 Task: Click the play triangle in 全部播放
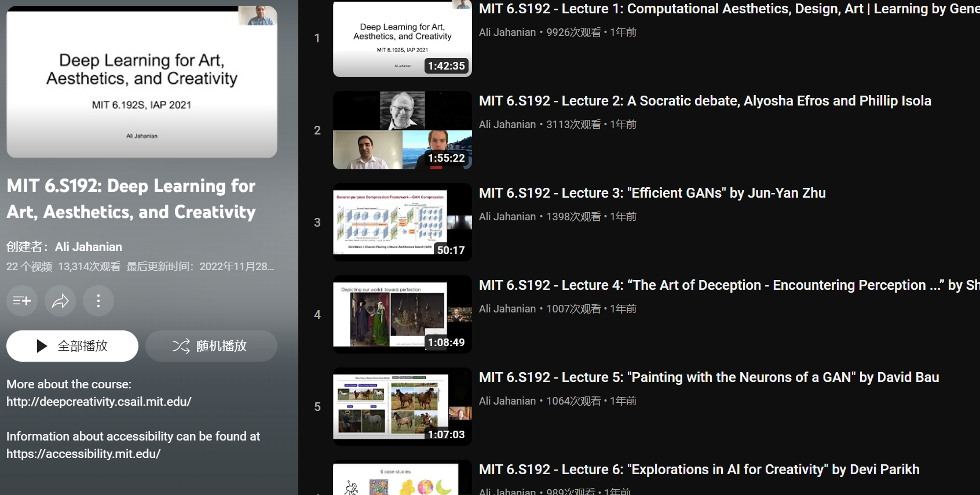tap(42, 346)
